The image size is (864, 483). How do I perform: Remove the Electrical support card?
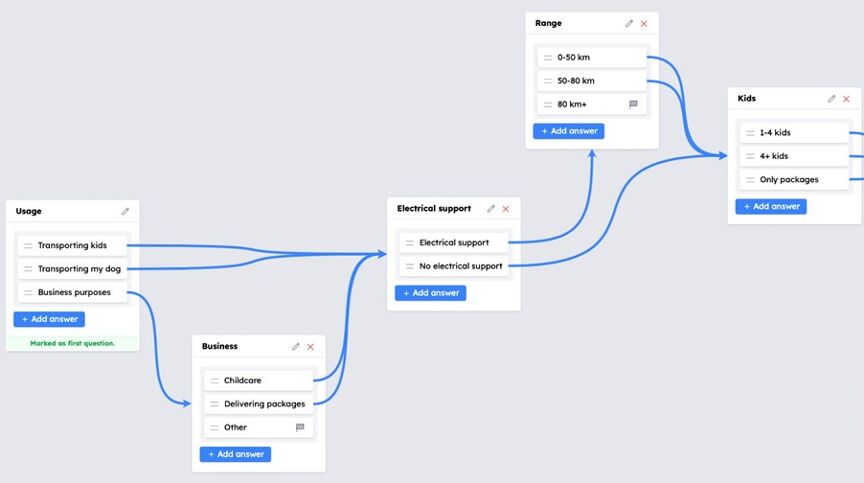point(506,209)
